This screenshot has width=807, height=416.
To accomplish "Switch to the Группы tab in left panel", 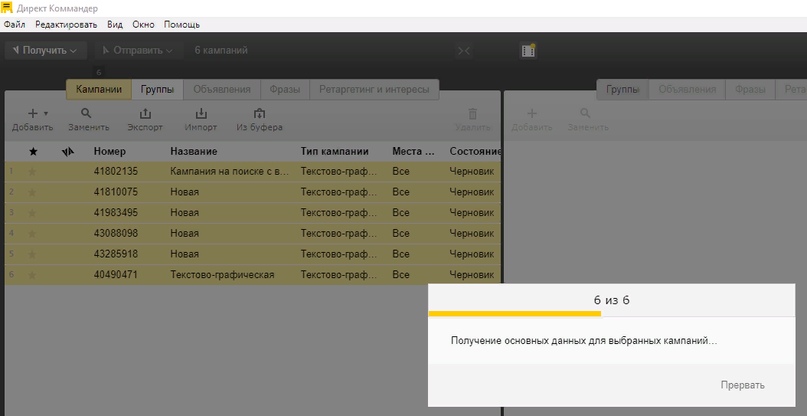I will click(x=157, y=89).
